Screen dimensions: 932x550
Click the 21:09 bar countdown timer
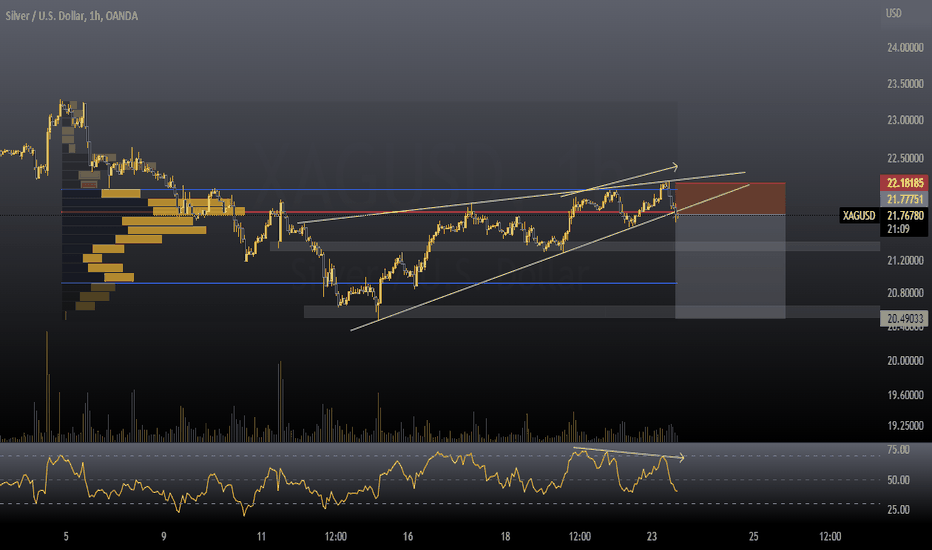point(898,229)
